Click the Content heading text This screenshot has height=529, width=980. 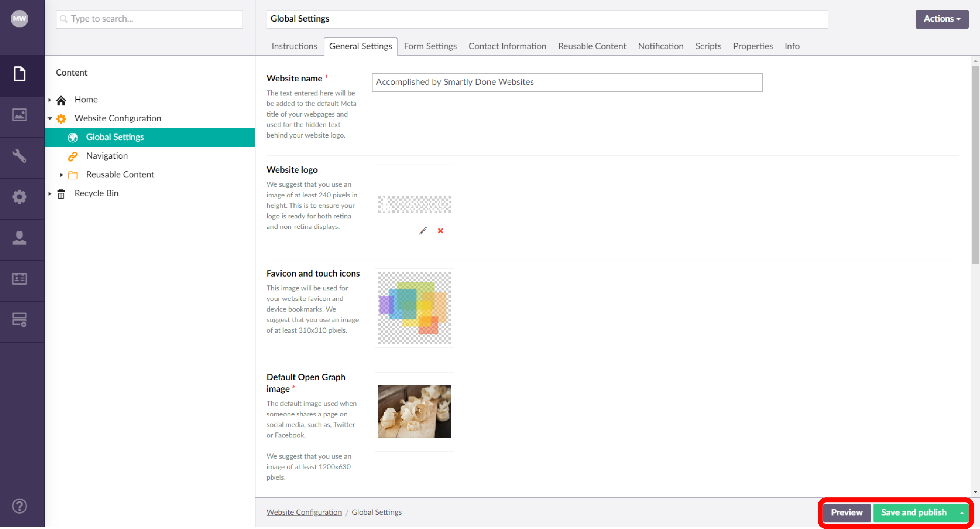tap(72, 73)
